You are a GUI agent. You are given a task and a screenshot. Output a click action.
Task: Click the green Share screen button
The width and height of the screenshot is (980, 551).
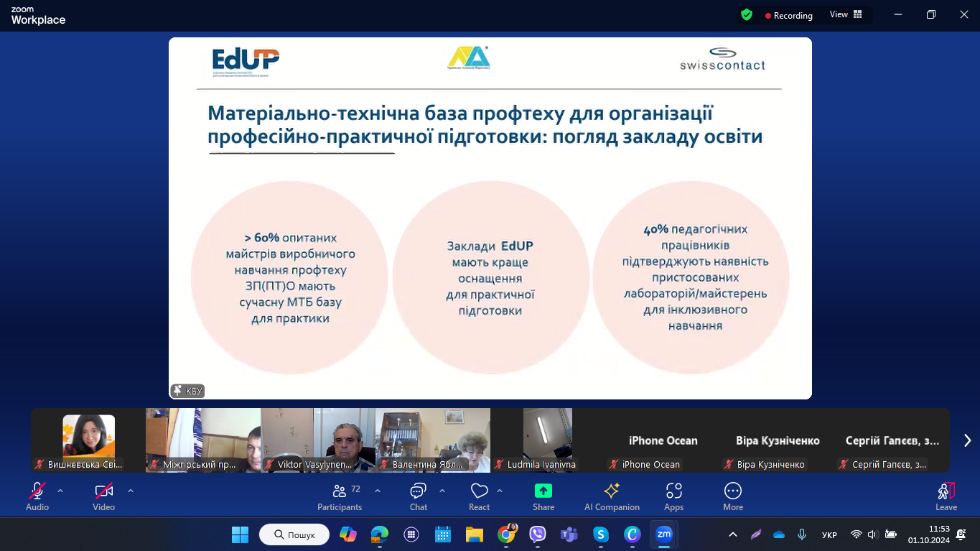543,496
